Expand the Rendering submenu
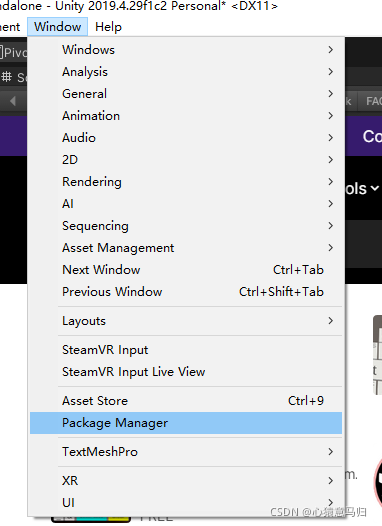Viewport: 382px width, 526px height. [x=186, y=182]
